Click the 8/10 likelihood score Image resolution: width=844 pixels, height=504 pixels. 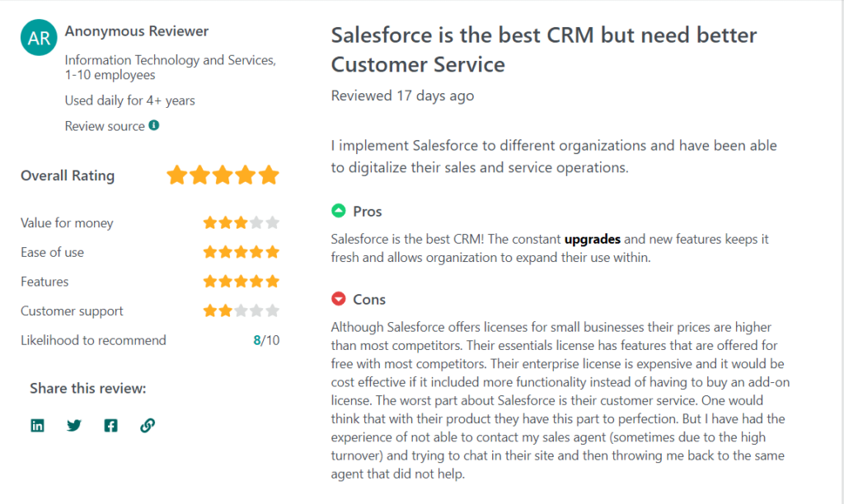pyautogui.click(x=266, y=340)
